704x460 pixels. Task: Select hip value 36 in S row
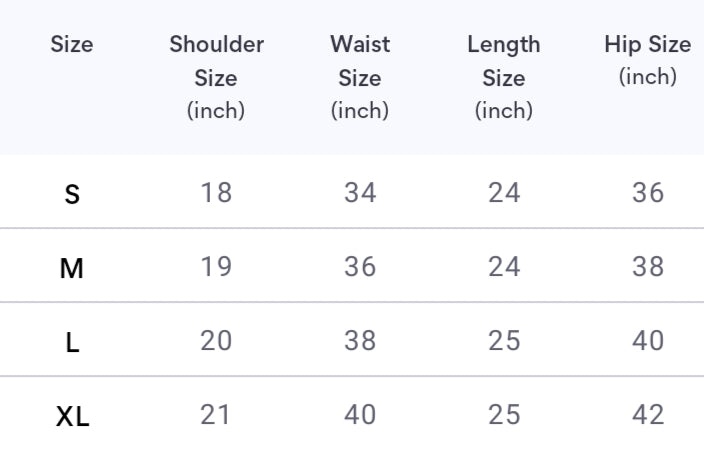click(x=648, y=192)
